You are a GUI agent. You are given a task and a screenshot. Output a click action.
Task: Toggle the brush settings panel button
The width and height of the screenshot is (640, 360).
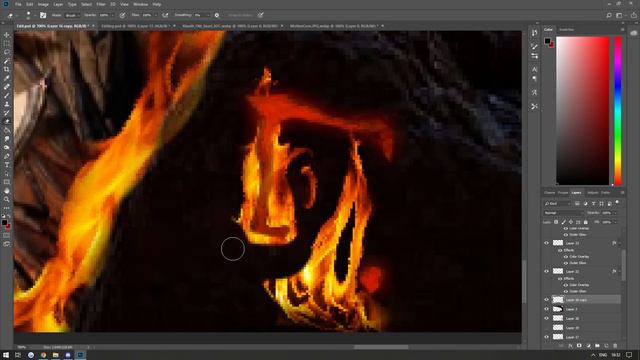point(43,15)
